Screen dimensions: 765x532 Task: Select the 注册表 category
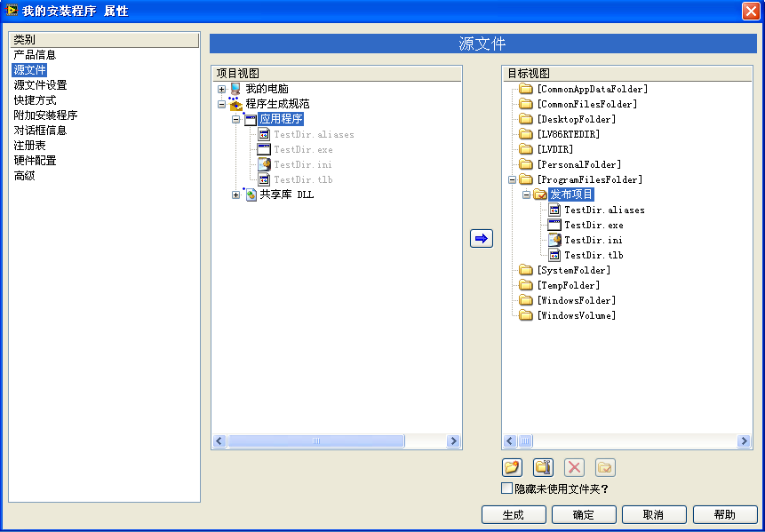click(29, 146)
